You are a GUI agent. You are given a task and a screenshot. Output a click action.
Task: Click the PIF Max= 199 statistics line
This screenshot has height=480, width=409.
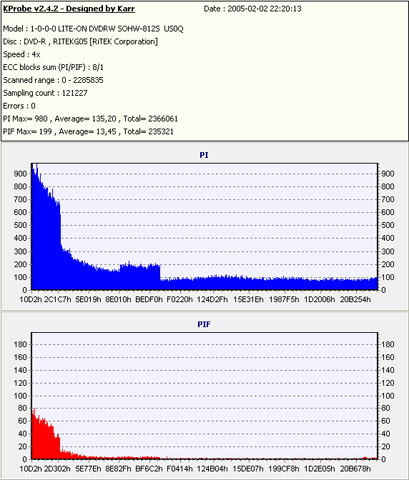click(x=88, y=132)
